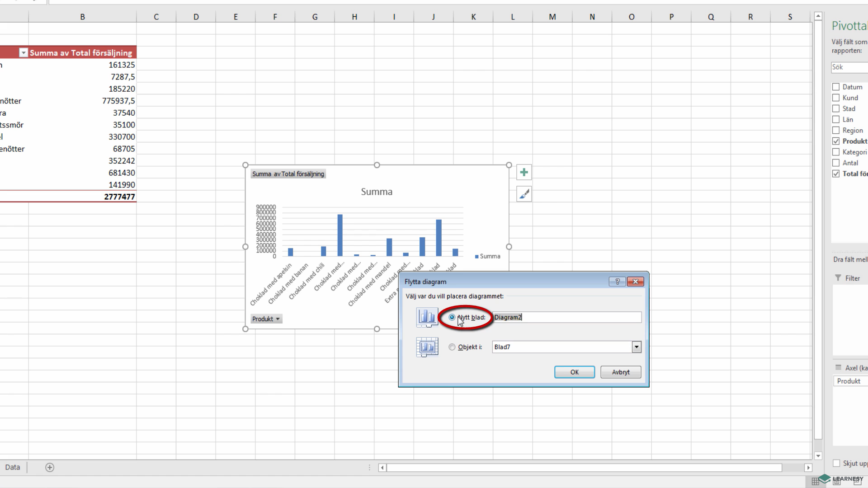Click the horizontal scrollbar right arrow
This screenshot has height=488, width=868.
point(808,467)
